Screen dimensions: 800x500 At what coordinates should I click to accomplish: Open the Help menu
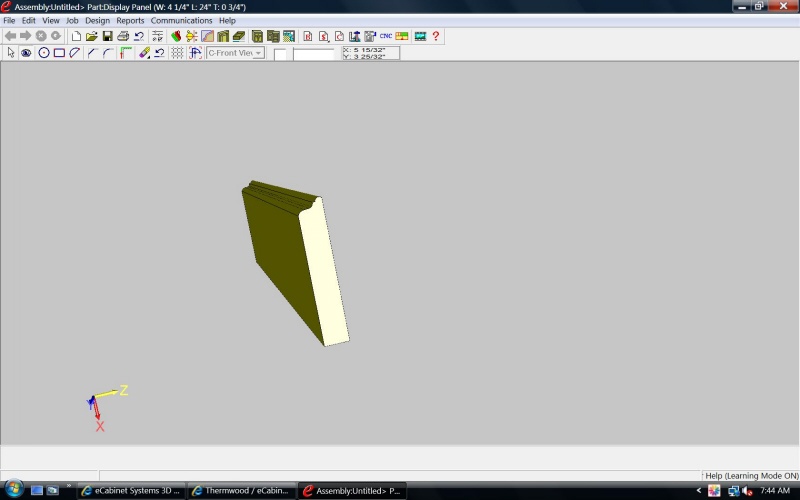coord(227,20)
